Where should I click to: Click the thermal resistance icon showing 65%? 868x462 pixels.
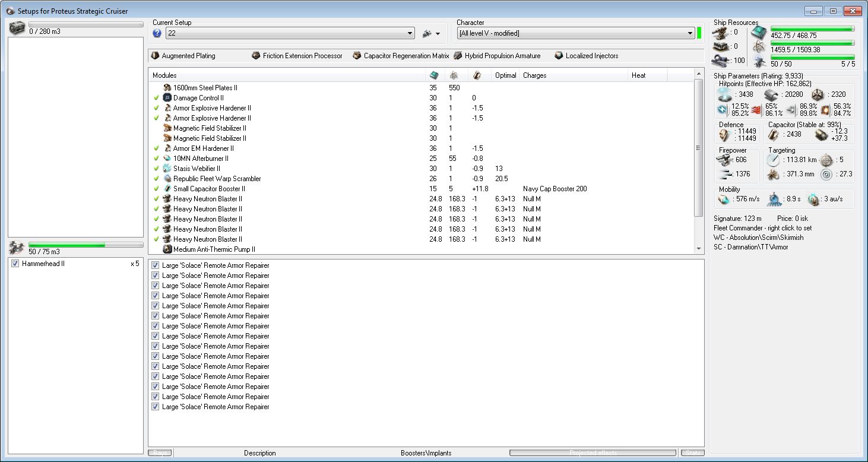(x=756, y=109)
